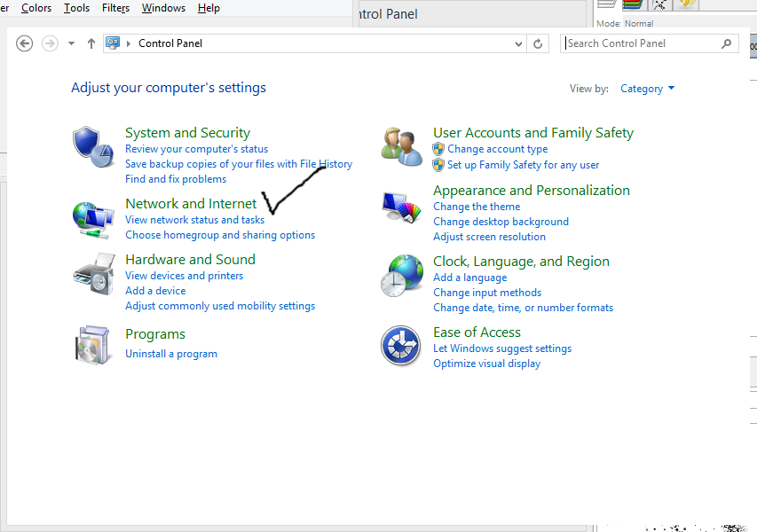The width and height of the screenshot is (757, 532).
Task: Click the Hardware and Sound printer icon
Action: [94, 274]
